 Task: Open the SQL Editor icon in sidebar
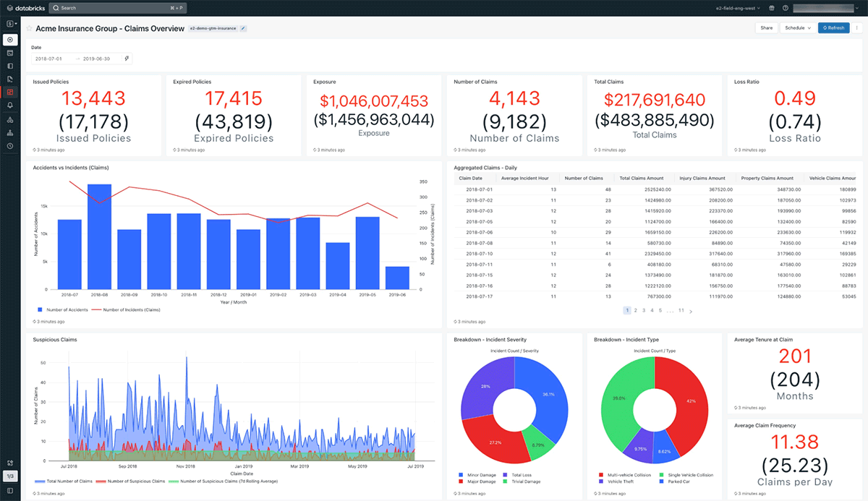tap(10, 53)
